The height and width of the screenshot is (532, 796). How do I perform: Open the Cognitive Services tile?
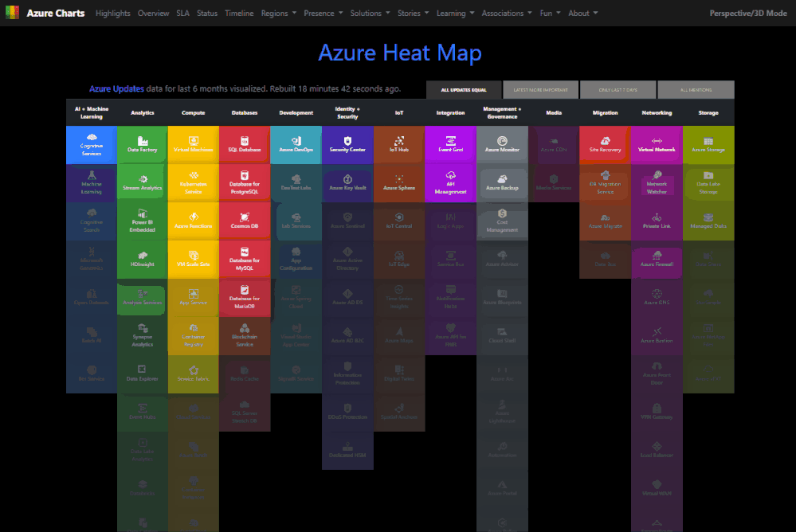[x=92, y=145]
